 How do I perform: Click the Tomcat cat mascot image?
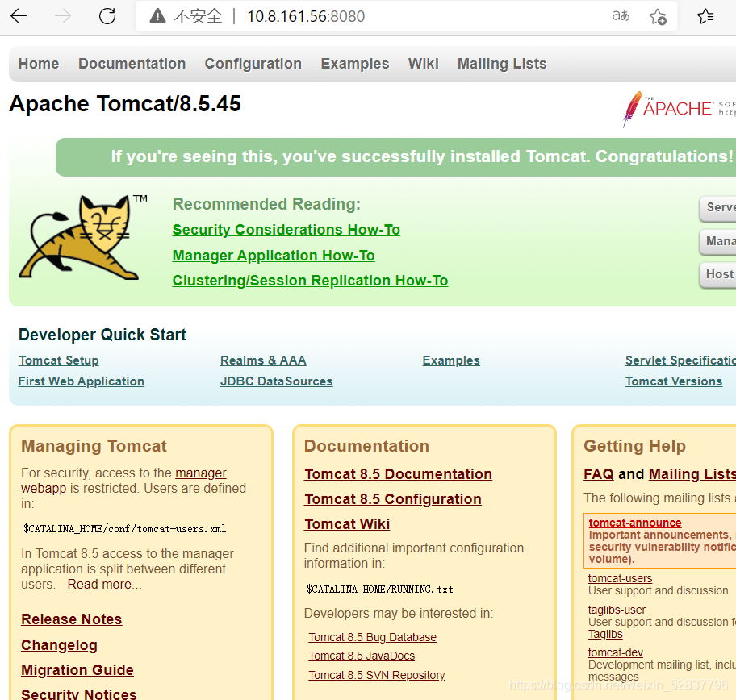pyautogui.click(x=78, y=237)
